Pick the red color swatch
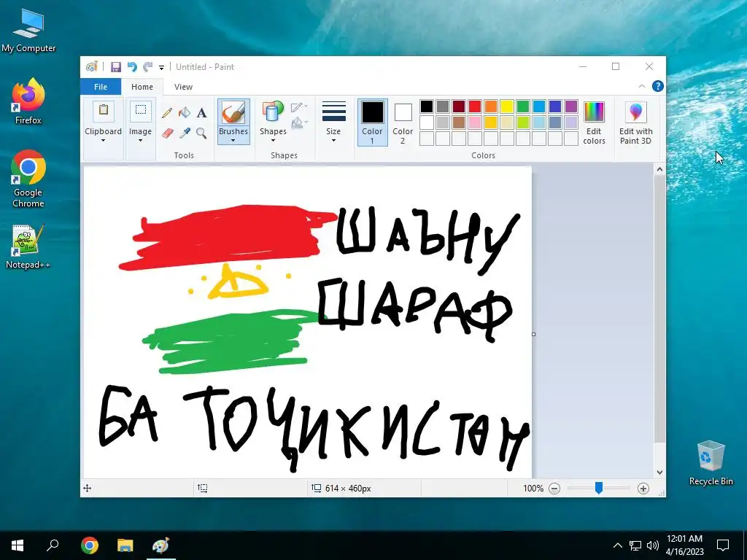 pos(475,106)
